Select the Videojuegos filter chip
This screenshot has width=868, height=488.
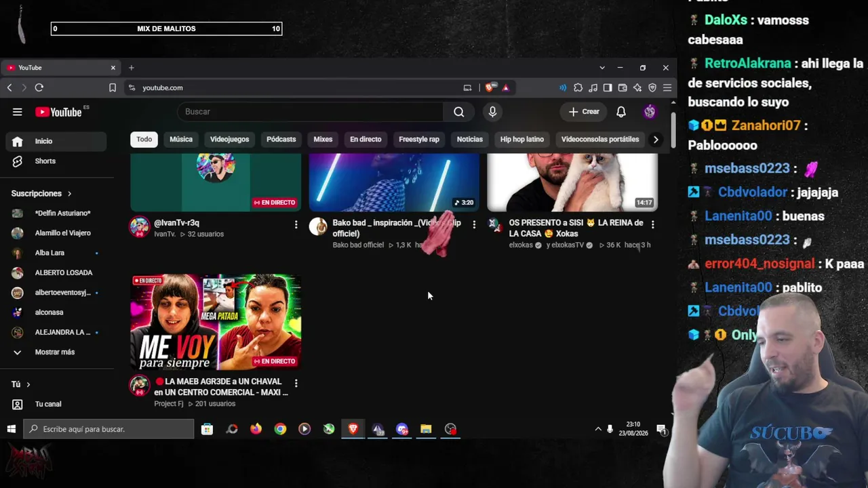coord(229,140)
